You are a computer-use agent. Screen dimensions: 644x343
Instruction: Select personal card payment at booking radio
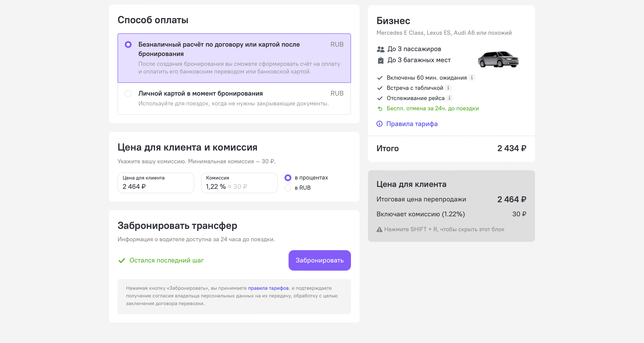128,93
